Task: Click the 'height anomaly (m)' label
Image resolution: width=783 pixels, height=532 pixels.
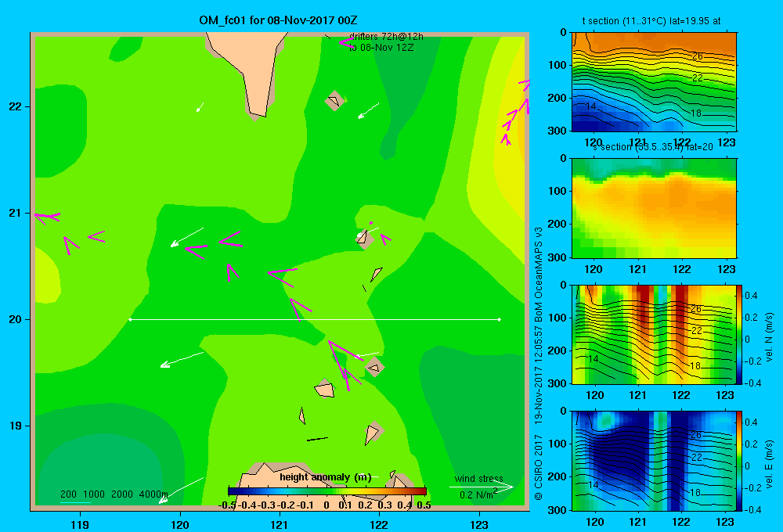Action: [326, 477]
